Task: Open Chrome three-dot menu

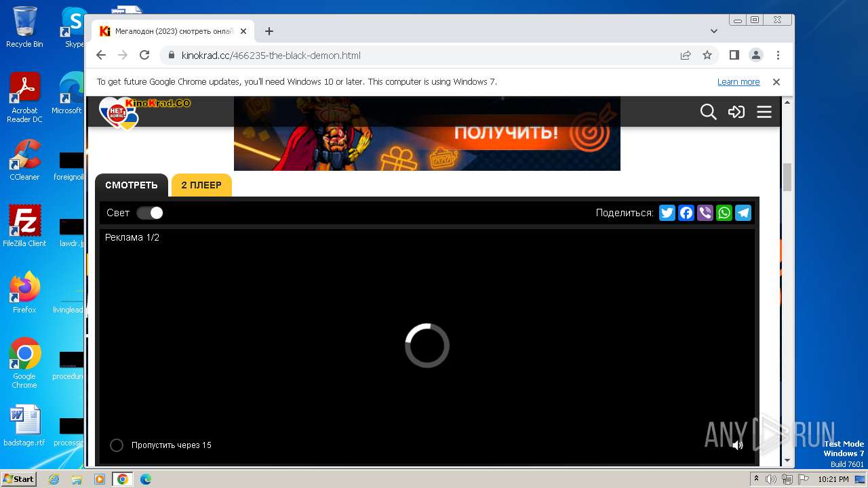Action: (778, 56)
